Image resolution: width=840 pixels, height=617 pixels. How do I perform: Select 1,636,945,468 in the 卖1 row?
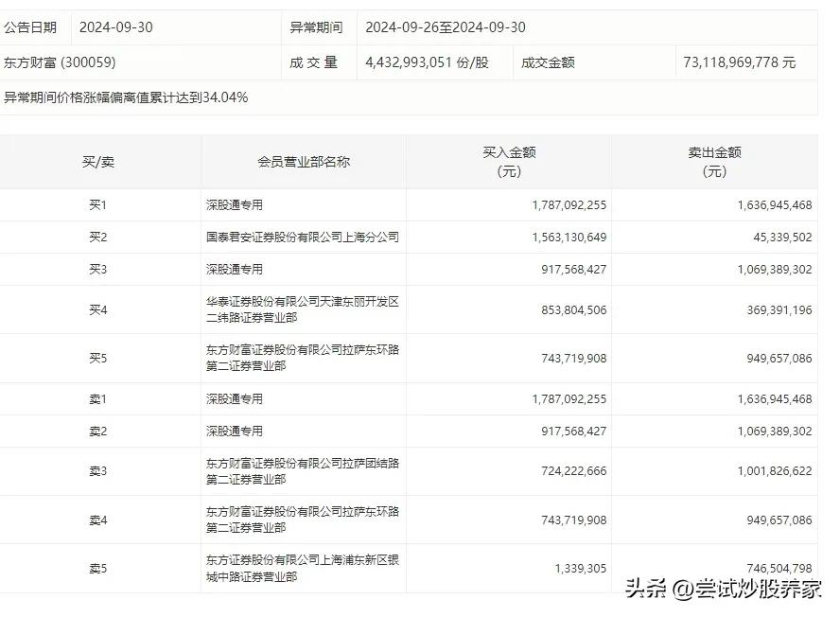[775, 398]
